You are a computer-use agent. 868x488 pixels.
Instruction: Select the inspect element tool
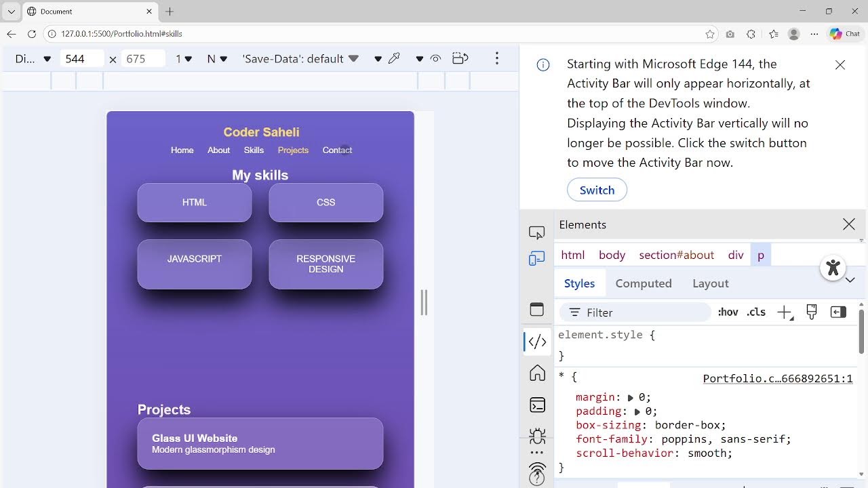click(x=536, y=232)
